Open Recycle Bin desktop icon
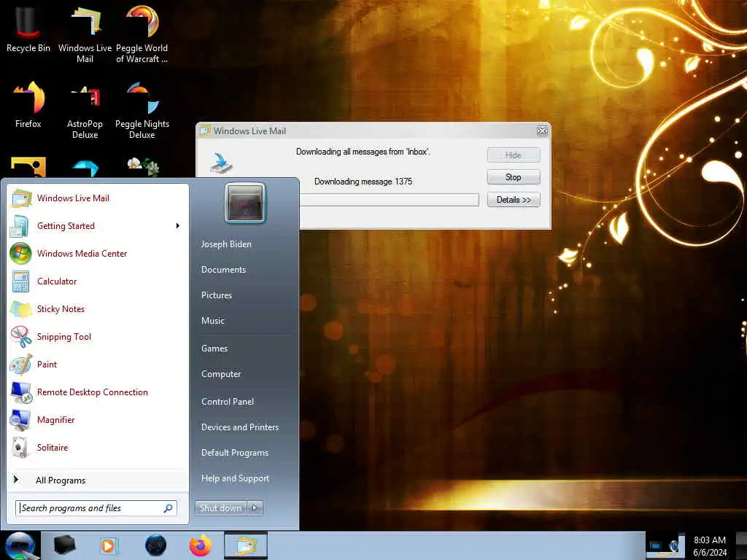 pyautogui.click(x=28, y=29)
